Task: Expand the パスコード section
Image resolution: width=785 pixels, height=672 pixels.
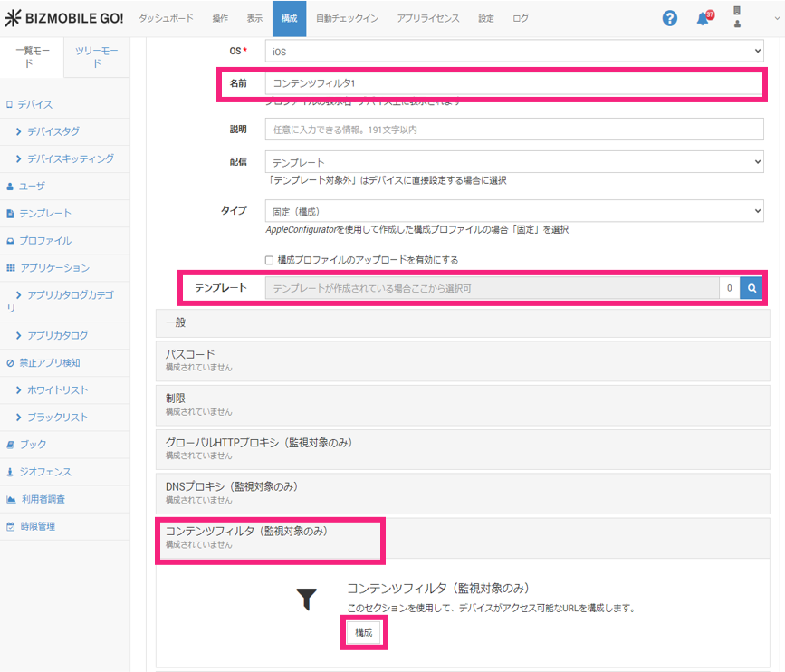Action: pos(463,360)
